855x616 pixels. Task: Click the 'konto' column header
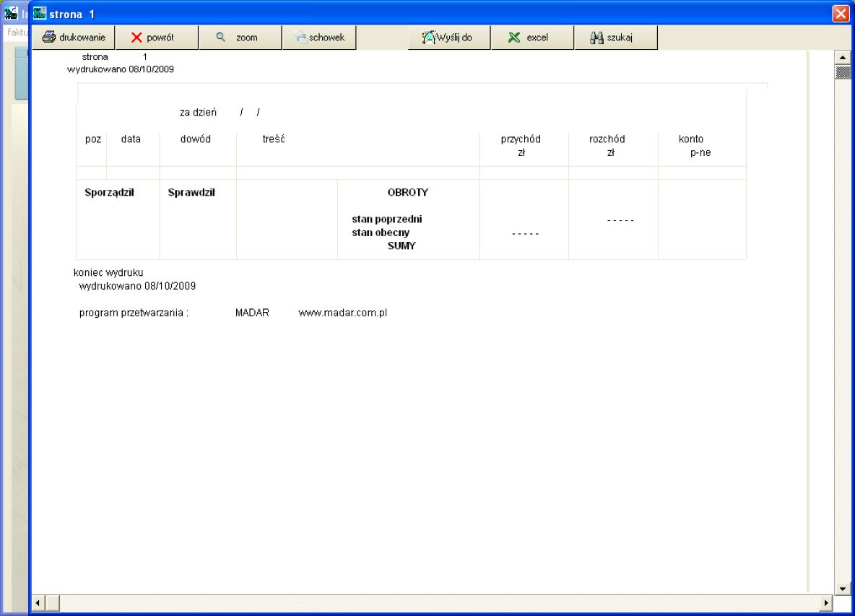click(691, 139)
